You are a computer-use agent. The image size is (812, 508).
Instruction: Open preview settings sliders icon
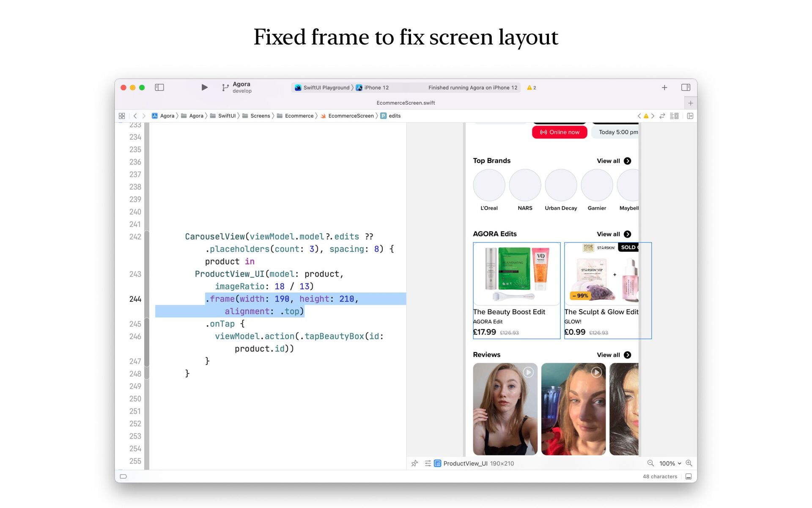pyautogui.click(x=428, y=463)
